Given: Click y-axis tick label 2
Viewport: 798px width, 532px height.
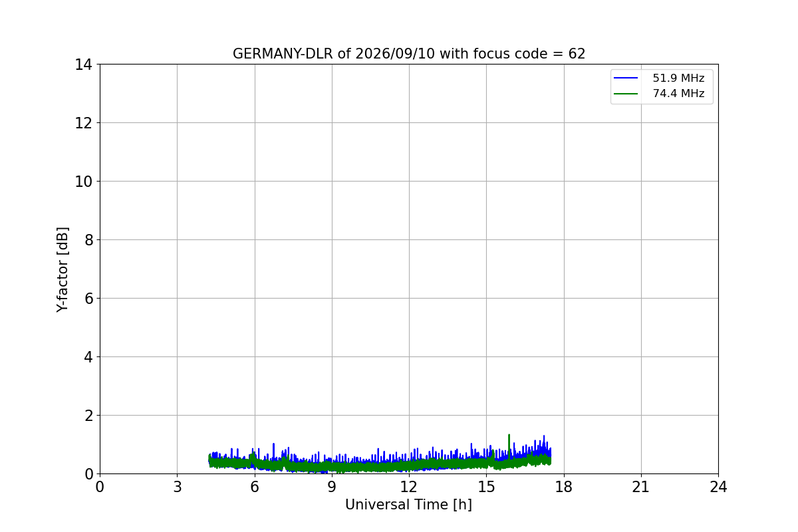Looking at the screenshot, I should [x=88, y=416].
